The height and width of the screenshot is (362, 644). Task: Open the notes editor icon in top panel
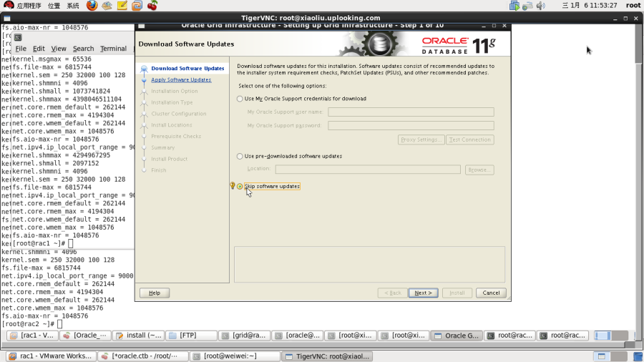point(122,5)
